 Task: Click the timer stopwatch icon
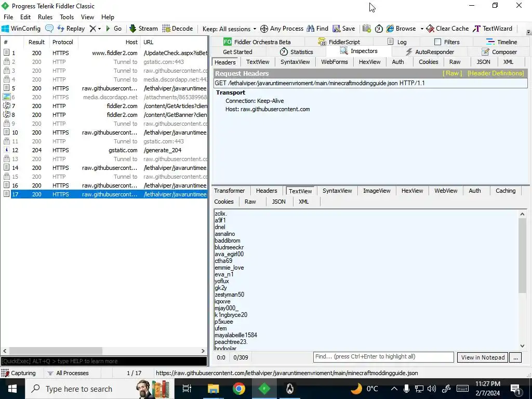tap(379, 29)
